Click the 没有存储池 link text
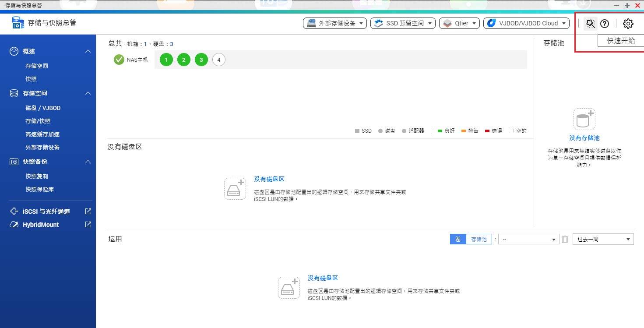The image size is (644, 328). pos(584,138)
